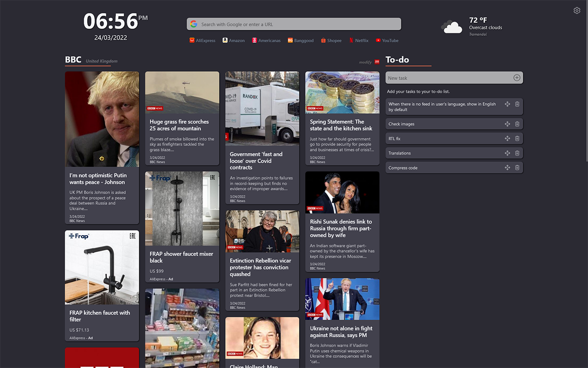Click move handle for English default feed task

tap(507, 104)
